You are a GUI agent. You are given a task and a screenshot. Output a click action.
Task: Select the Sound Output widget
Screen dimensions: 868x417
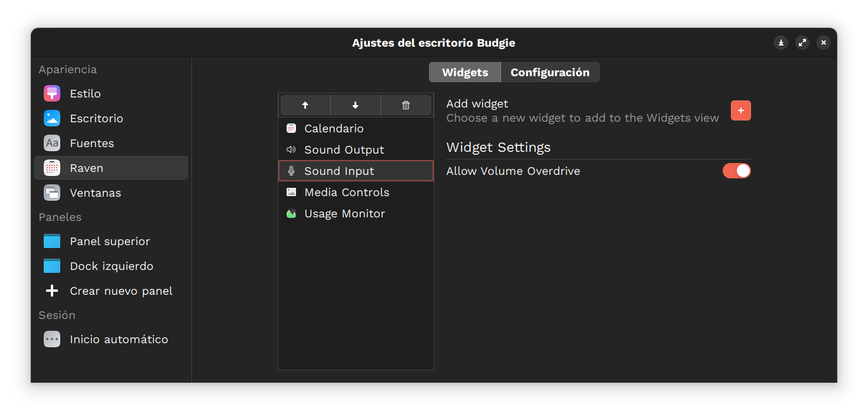click(343, 149)
